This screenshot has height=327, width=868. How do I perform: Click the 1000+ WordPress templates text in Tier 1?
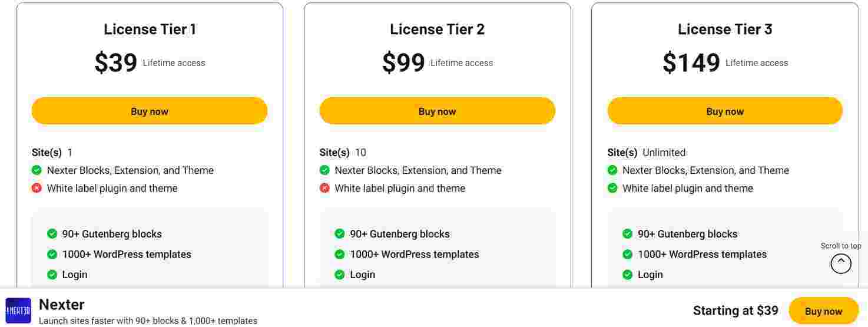pyautogui.click(x=127, y=255)
